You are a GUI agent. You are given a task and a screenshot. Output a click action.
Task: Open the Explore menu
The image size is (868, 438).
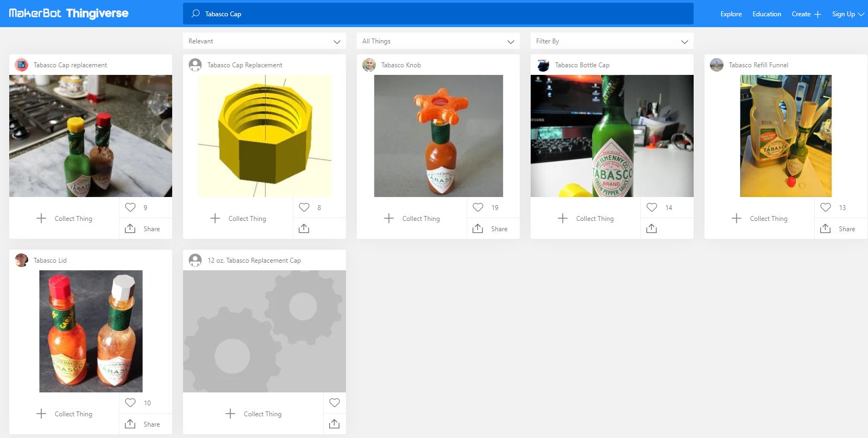(x=731, y=14)
